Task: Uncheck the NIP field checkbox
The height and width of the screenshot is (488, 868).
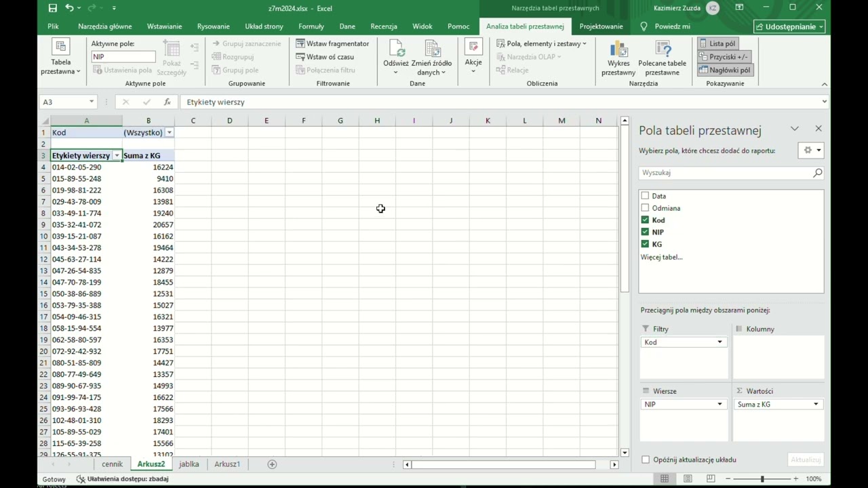Action: pos(645,232)
